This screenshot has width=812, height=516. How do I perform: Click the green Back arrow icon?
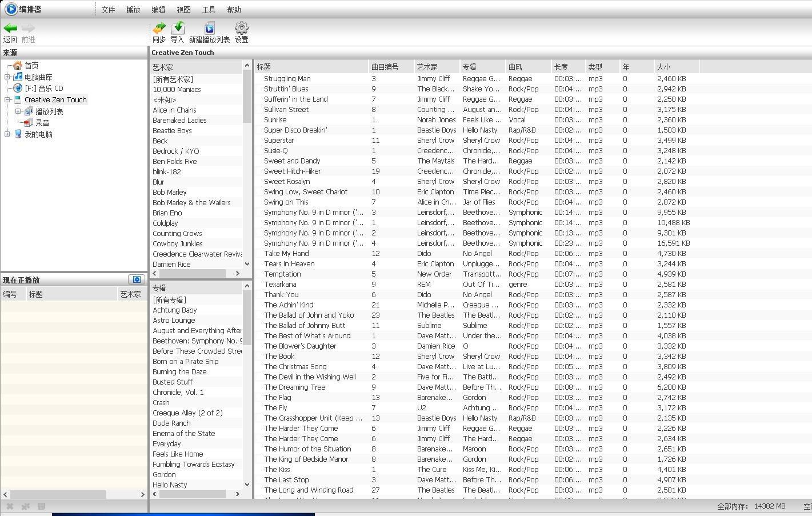pyautogui.click(x=10, y=28)
